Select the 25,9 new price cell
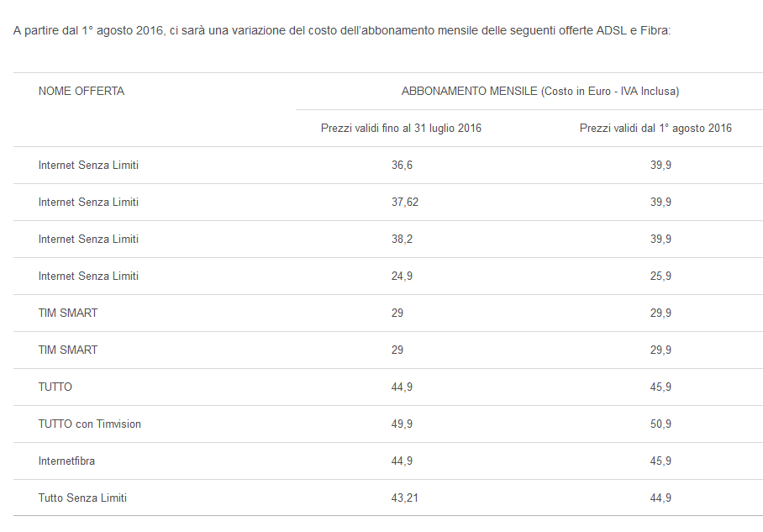Viewport: 763px width, 532px height. (660, 277)
